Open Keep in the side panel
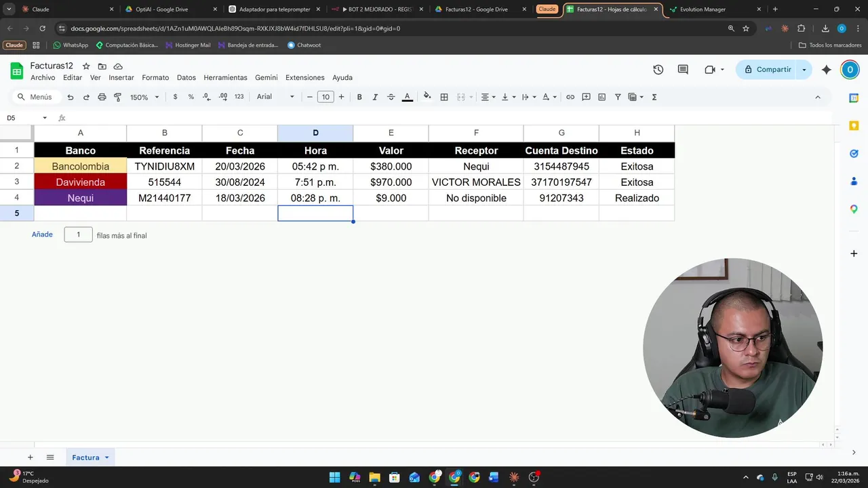 tap(854, 126)
